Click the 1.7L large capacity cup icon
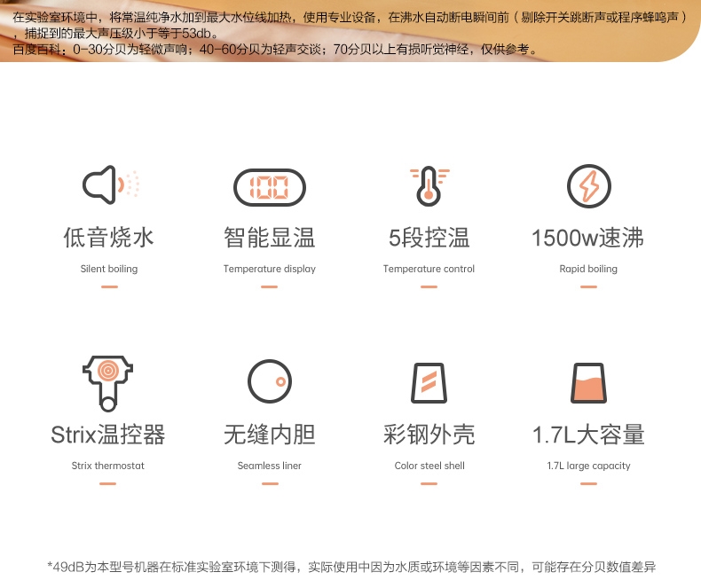Image resolution: width=701 pixels, height=588 pixels. pos(588,382)
